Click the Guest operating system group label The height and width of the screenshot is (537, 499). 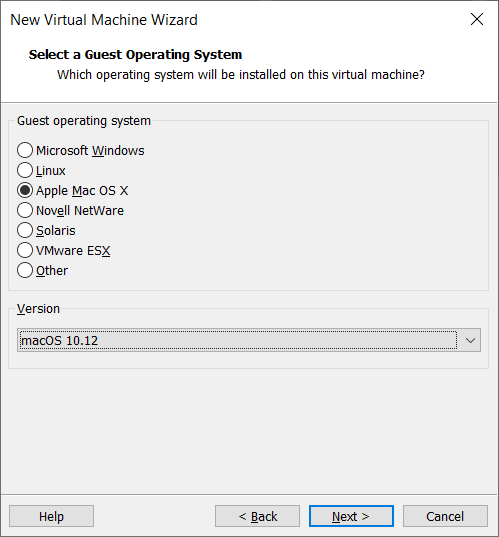(x=84, y=121)
